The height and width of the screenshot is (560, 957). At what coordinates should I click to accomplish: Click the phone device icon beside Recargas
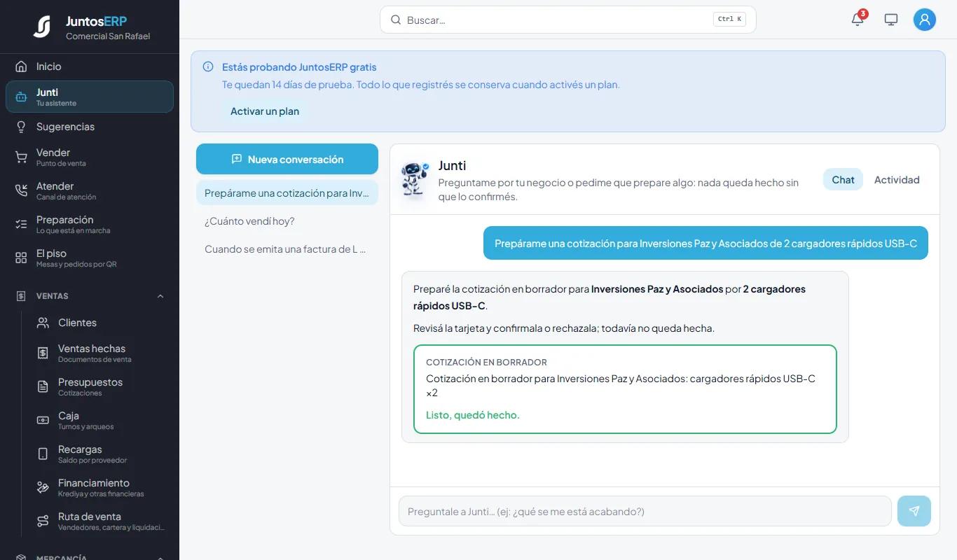coord(43,454)
